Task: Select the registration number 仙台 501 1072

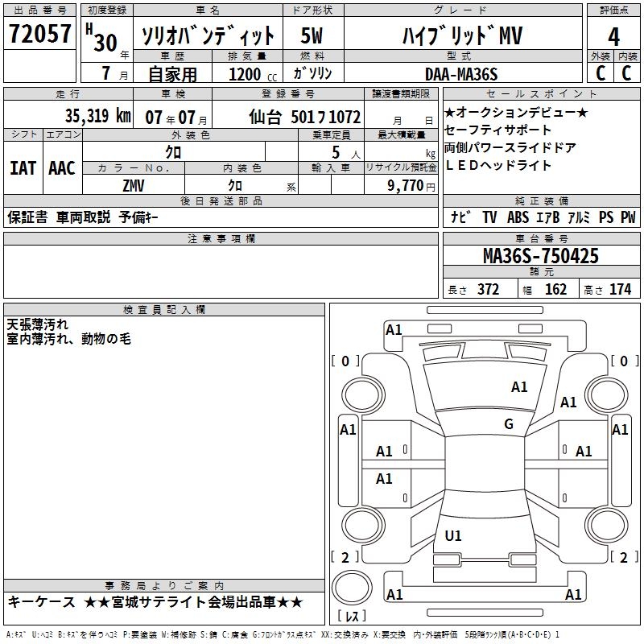Action: point(305,118)
